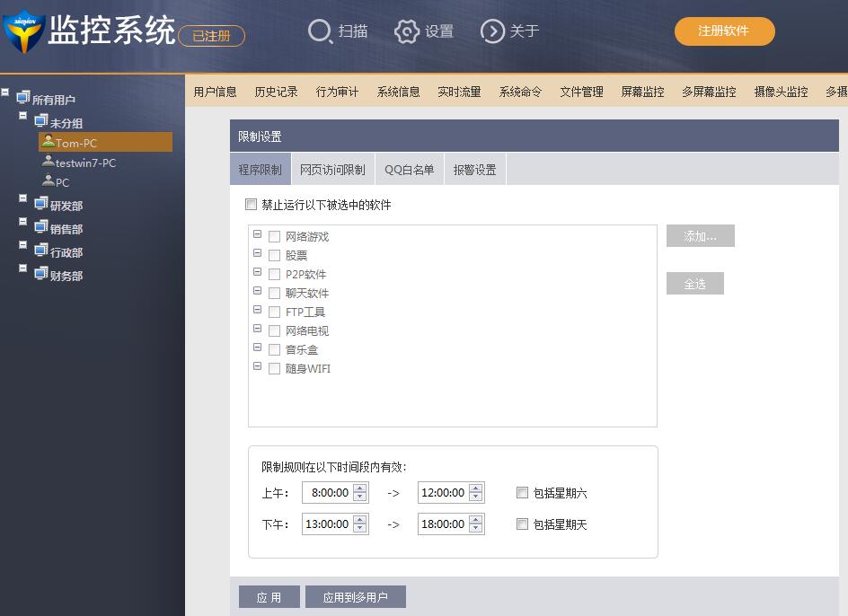Click the 财务部 group monitor icon

coord(41,274)
